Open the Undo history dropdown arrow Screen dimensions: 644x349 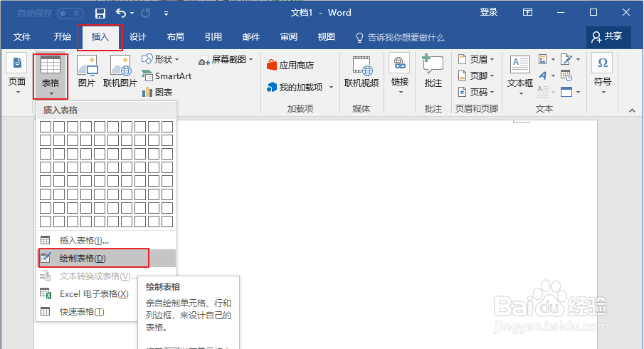[x=132, y=14]
